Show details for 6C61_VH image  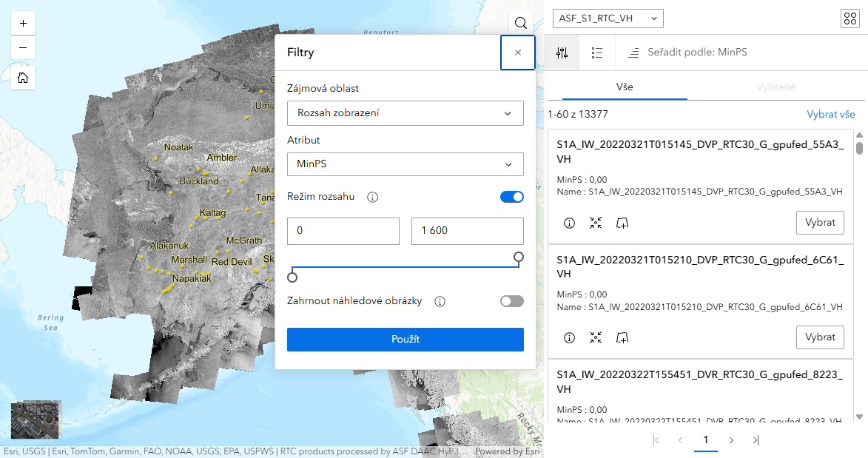(569, 338)
